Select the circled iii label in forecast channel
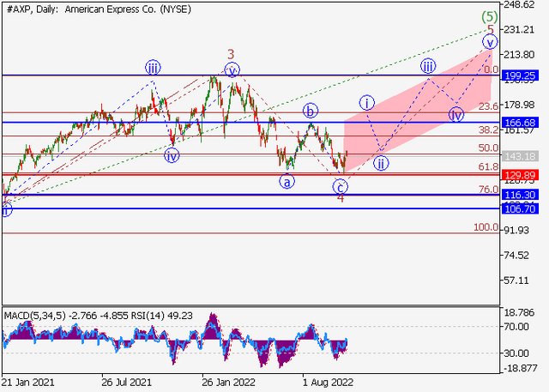This screenshot has height=392, width=549. (428, 66)
